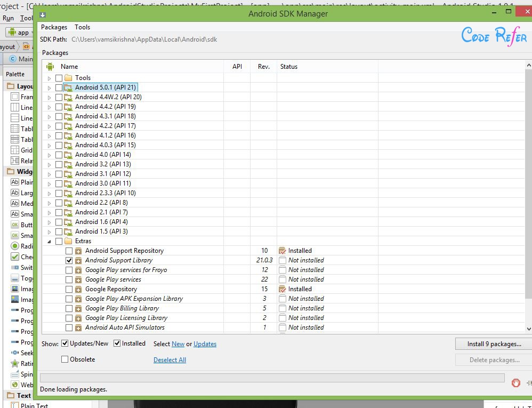532x408 pixels.
Task: Click the not-installed status icon for Google Play services
Action: (x=283, y=279)
